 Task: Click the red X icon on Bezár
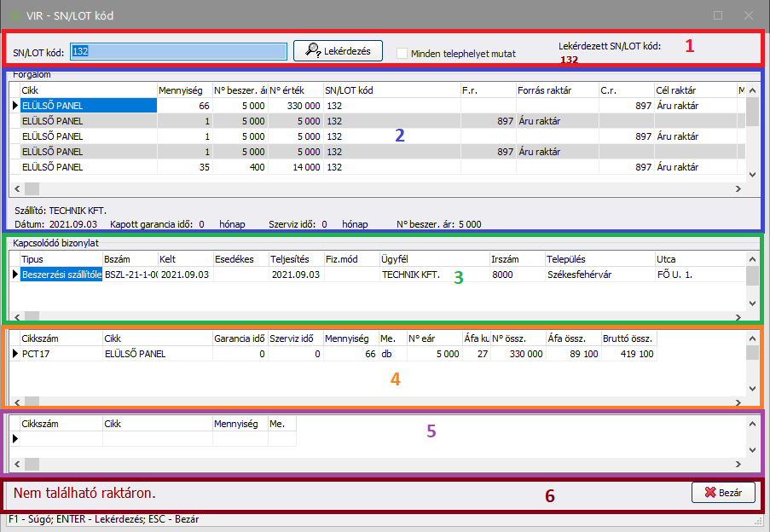click(709, 493)
